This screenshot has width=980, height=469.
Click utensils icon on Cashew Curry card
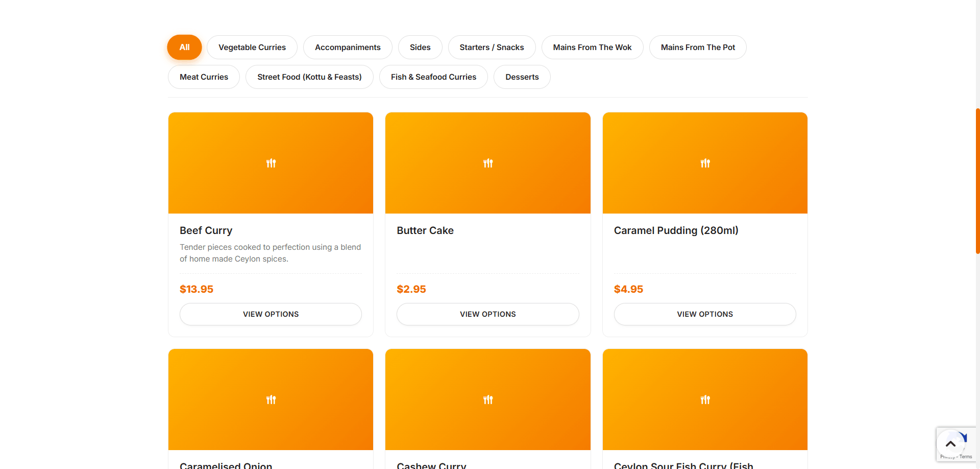tap(488, 400)
